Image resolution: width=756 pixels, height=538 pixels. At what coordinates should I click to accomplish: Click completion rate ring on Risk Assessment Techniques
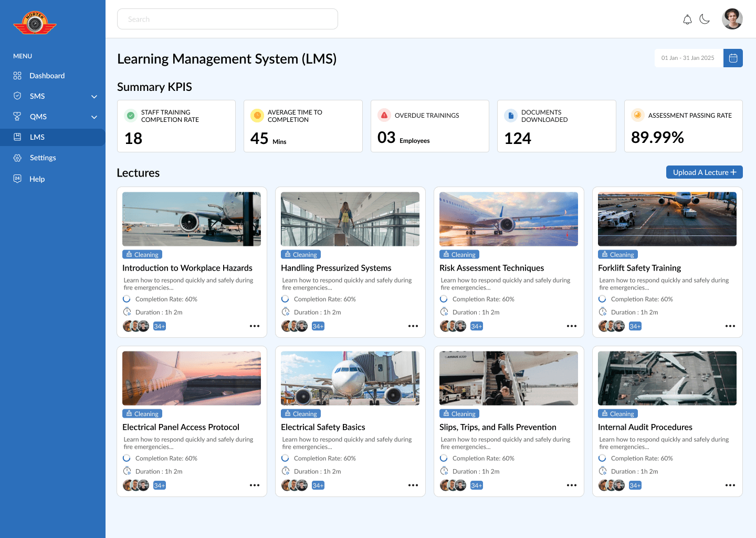(x=444, y=299)
